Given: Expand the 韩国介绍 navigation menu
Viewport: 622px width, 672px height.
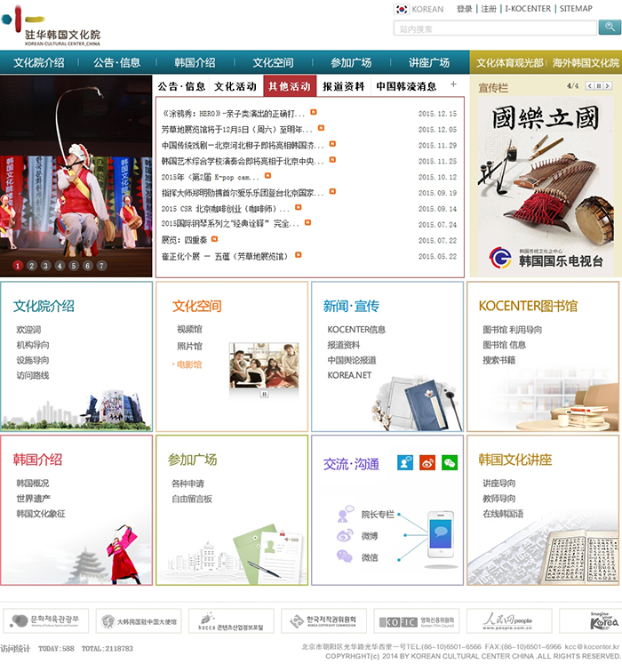Looking at the screenshot, I should [195, 62].
